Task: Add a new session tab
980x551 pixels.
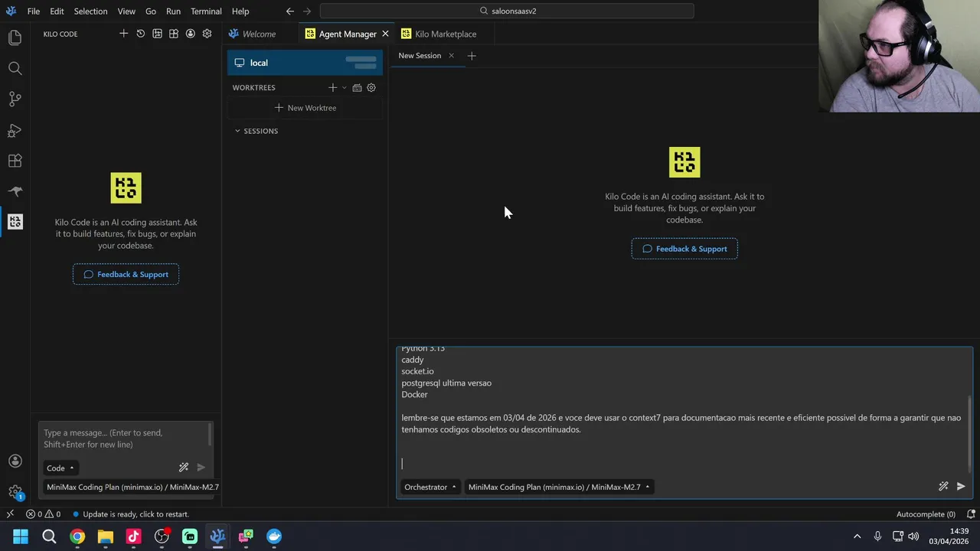Action: point(472,56)
